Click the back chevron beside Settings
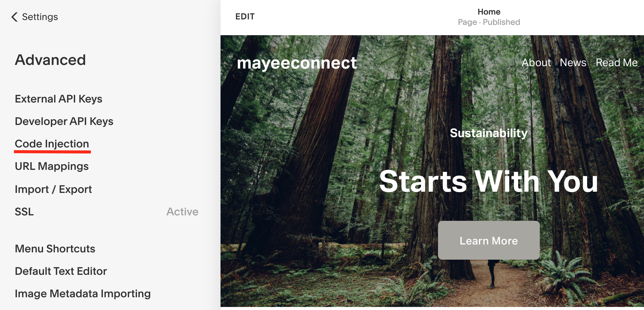 click(x=14, y=17)
